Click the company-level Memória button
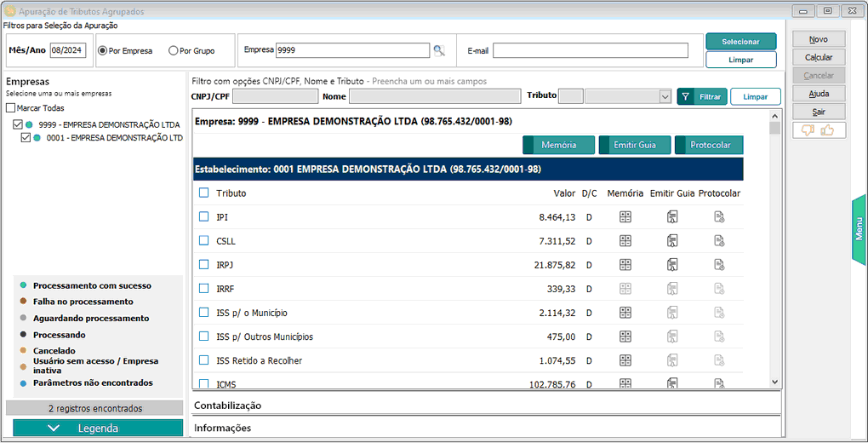868x443 pixels. 558,145
